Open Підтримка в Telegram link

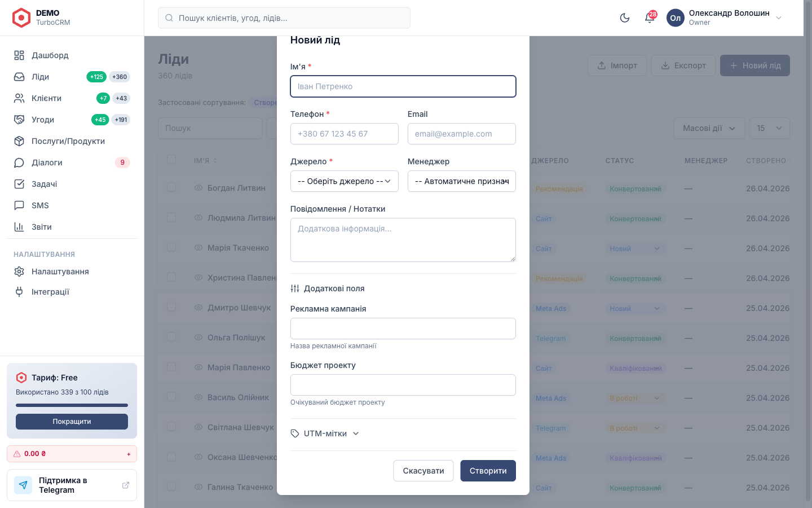pos(72,485)
